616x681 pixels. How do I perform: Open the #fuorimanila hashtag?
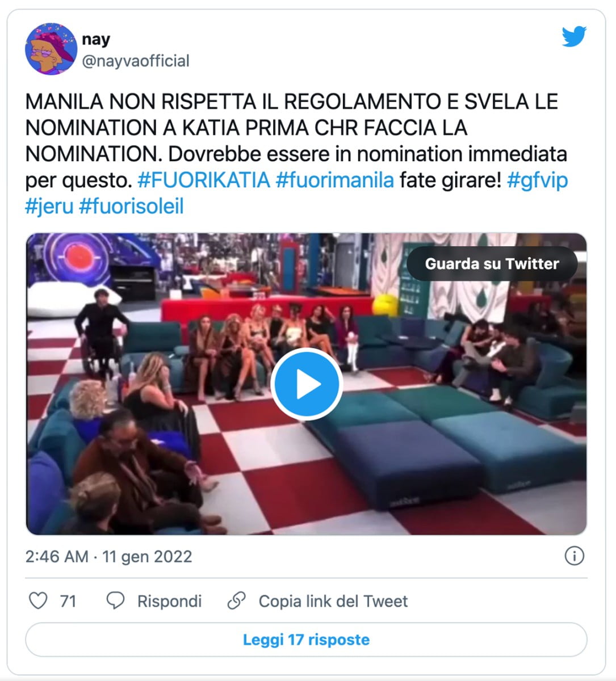(x=335, y=179)
